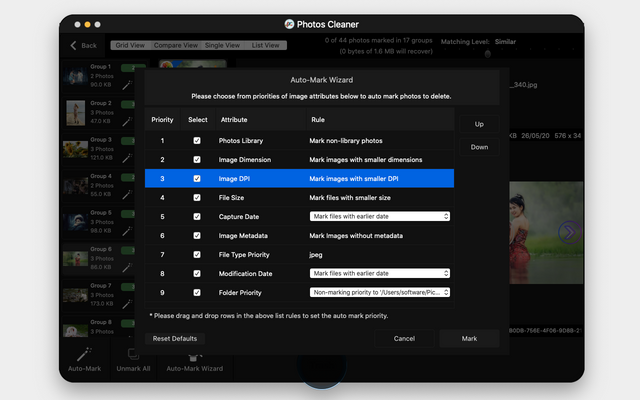640x400 pixels.
Task: Select Group 4 thumbnail in sidebar
Action: pyautogui.click(x=76, y=186)
